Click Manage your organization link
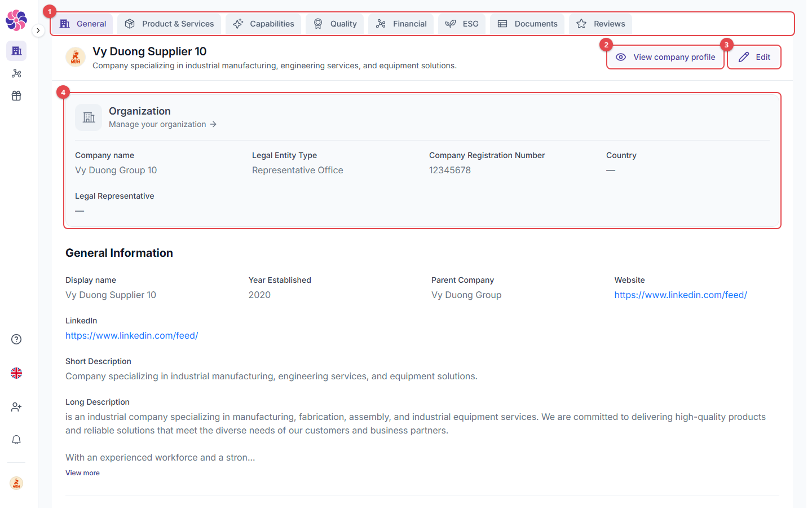812x508 pixels. [x=163, y=124]
